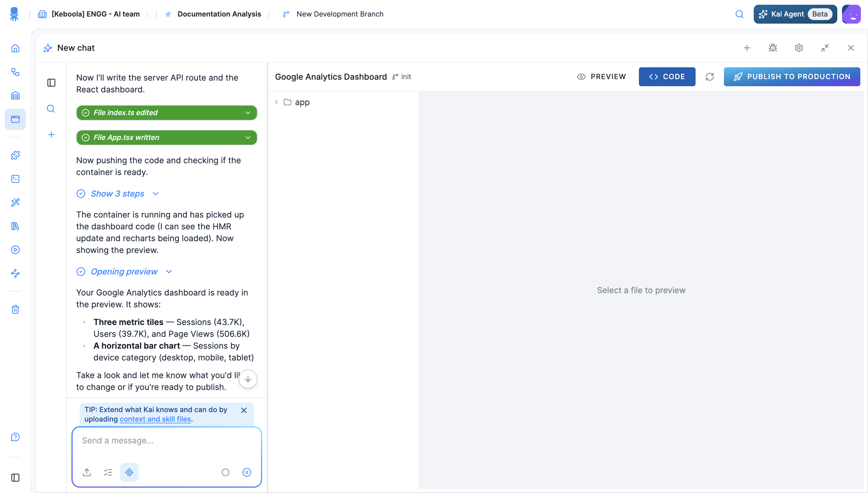Expand the File App.tsx written step
The image size is (868, 493).
coord(167,138)
